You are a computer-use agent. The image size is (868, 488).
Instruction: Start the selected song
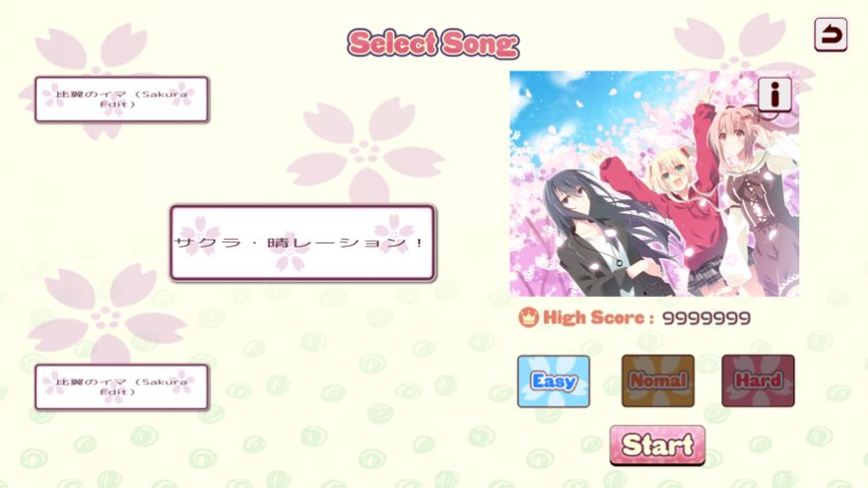[x=657, y=445]
